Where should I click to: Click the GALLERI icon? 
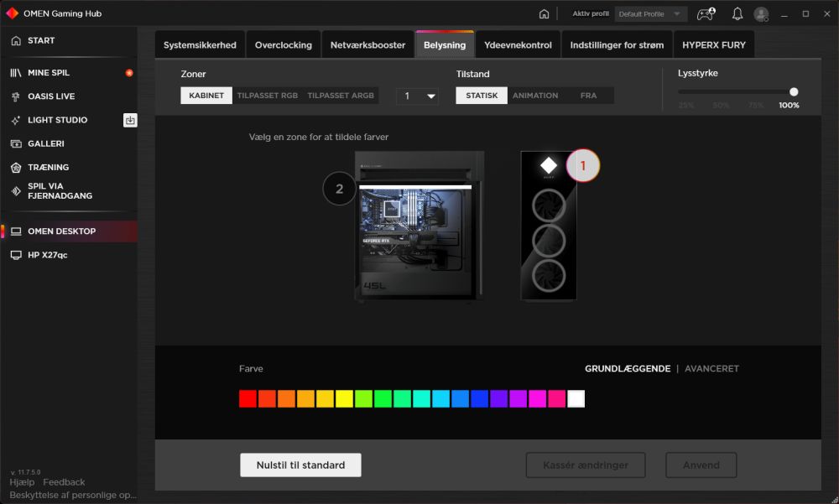pyautogui.click(x=16, y=143)
